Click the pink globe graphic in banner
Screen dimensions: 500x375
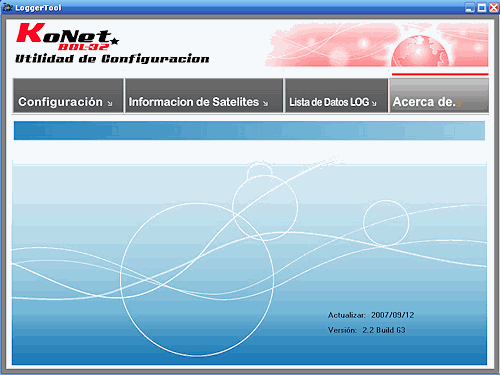coord(420,51)
